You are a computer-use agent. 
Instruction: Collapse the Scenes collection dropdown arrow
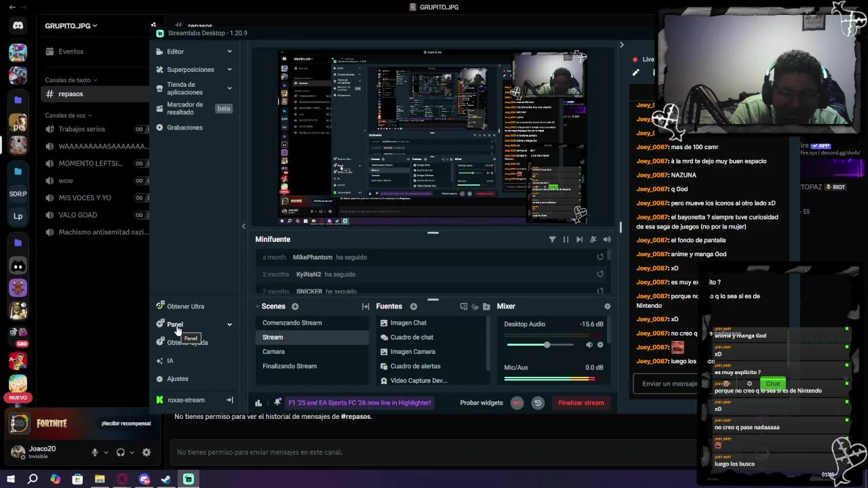(258, 306)
